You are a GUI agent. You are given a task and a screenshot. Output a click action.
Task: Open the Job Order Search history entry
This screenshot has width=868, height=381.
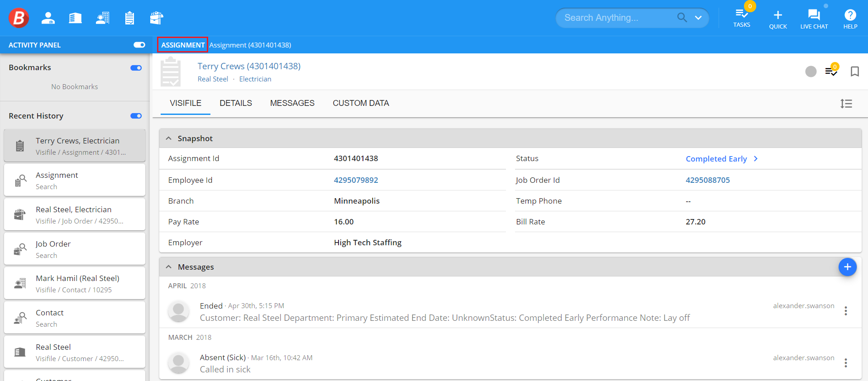75,249
